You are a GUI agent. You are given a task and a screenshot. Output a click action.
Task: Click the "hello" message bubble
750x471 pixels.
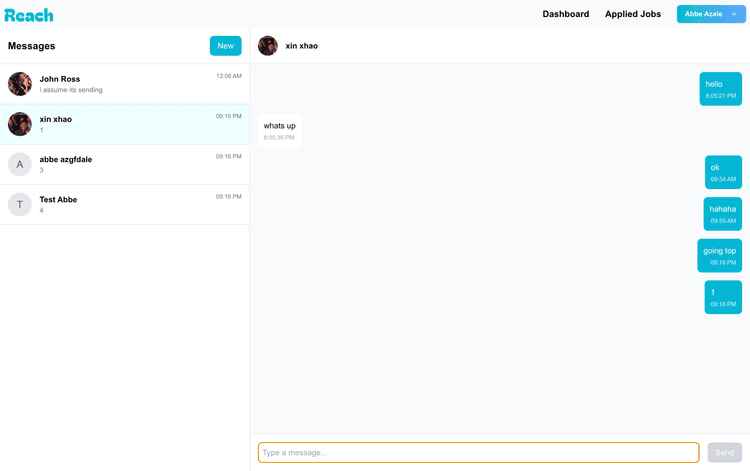pos(720,89)
